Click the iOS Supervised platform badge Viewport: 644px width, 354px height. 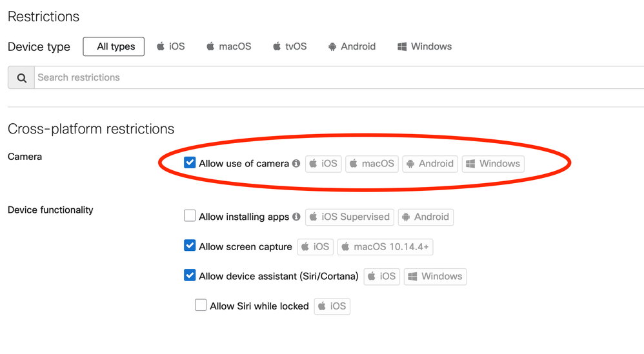(349, 217)
